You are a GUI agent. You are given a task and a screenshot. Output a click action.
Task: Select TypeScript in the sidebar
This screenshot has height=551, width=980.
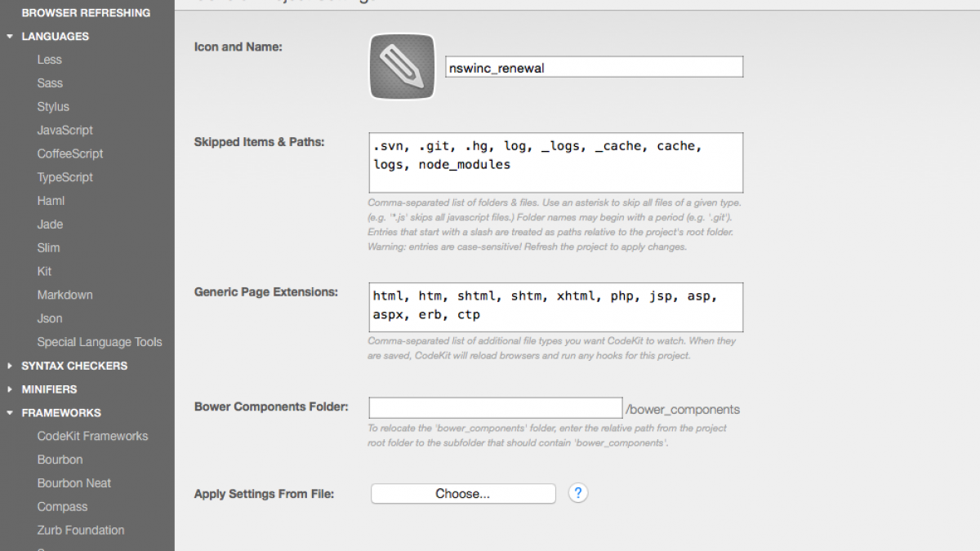pyautogui.click(x=65, y=177)
